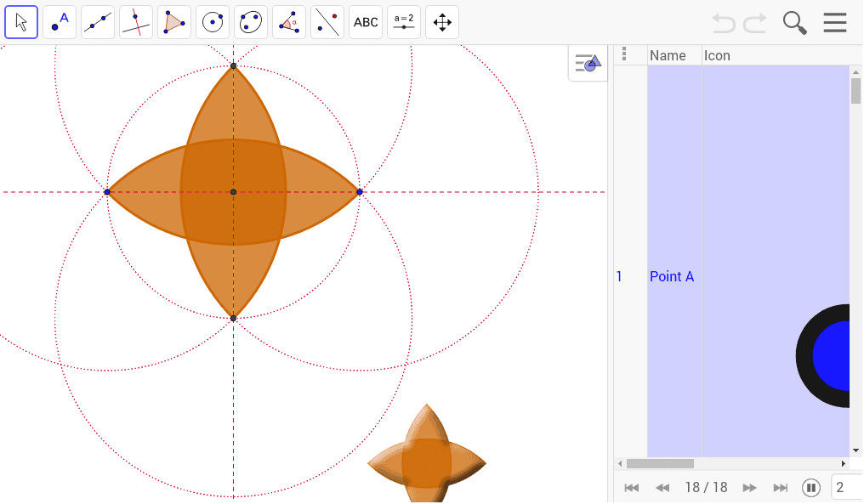Select the ABC Text tool
The image size is (864, 504).
pos(366,23)
